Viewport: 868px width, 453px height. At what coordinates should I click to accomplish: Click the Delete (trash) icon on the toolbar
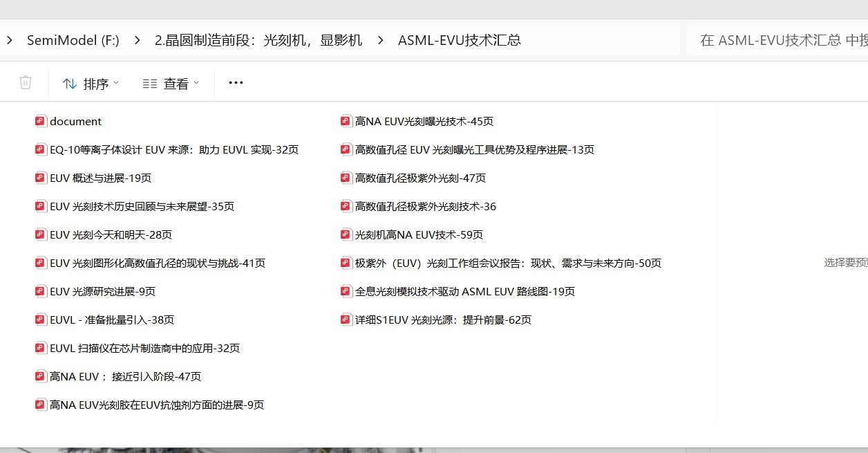(25, 82)
